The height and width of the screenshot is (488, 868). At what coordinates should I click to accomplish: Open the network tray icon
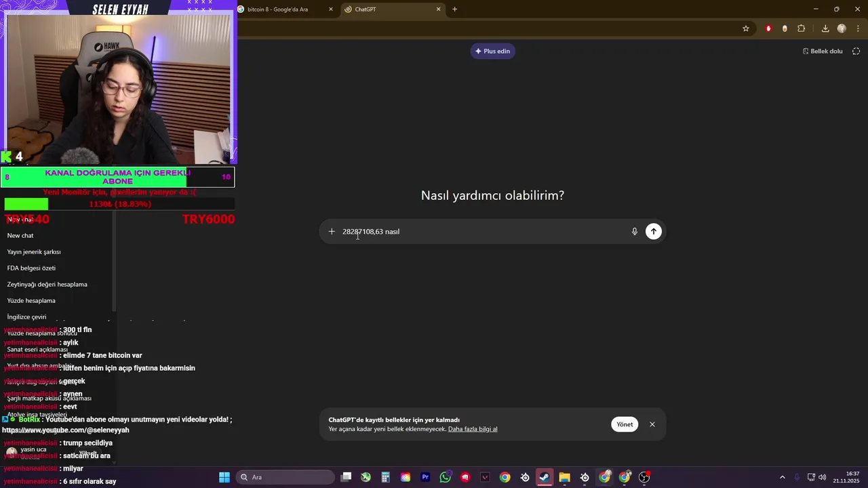point(811,477)
